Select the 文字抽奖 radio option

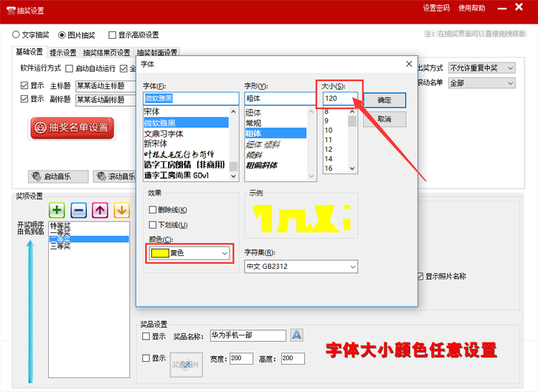[16, 34]
